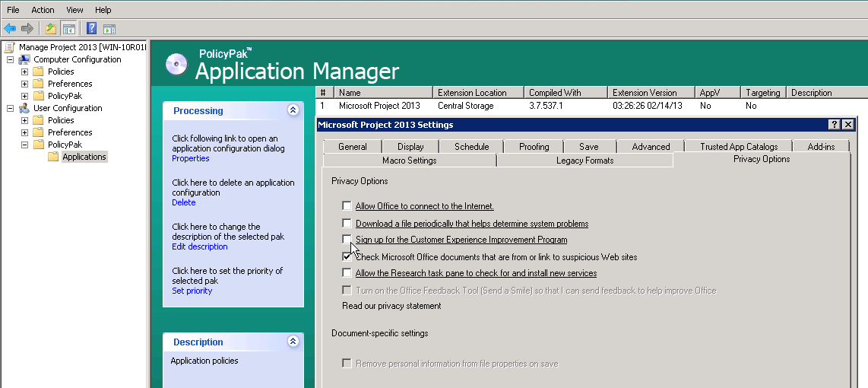
Task: Sort by Extension Location column header
Action: [479, 93]
